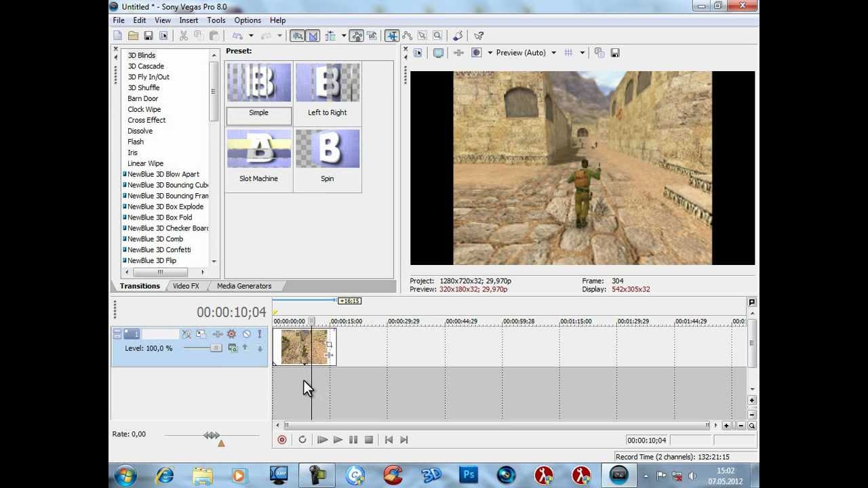Open project properties icon beside Save
This screenshot has width=868, height=488.
[x=163, y=36]
